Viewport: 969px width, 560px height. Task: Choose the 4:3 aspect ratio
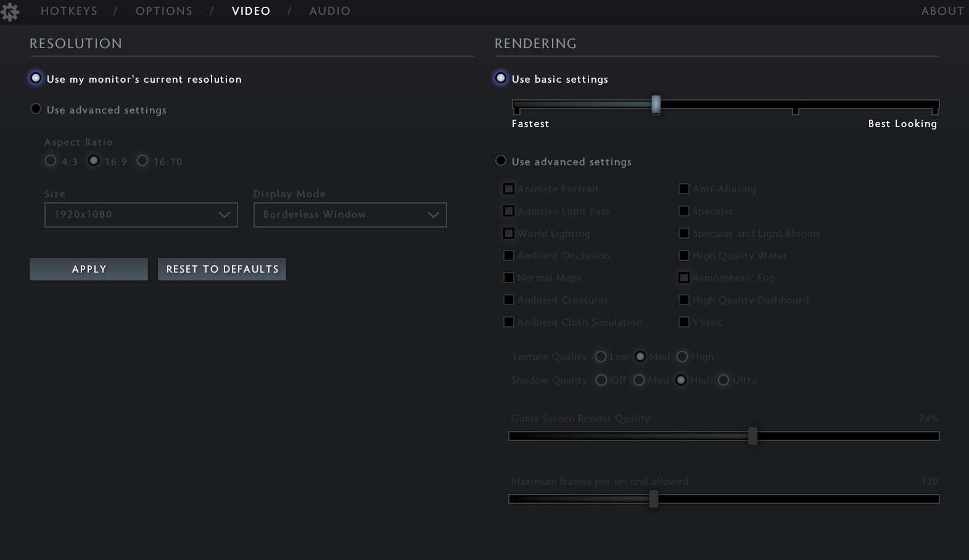[51, 160]
